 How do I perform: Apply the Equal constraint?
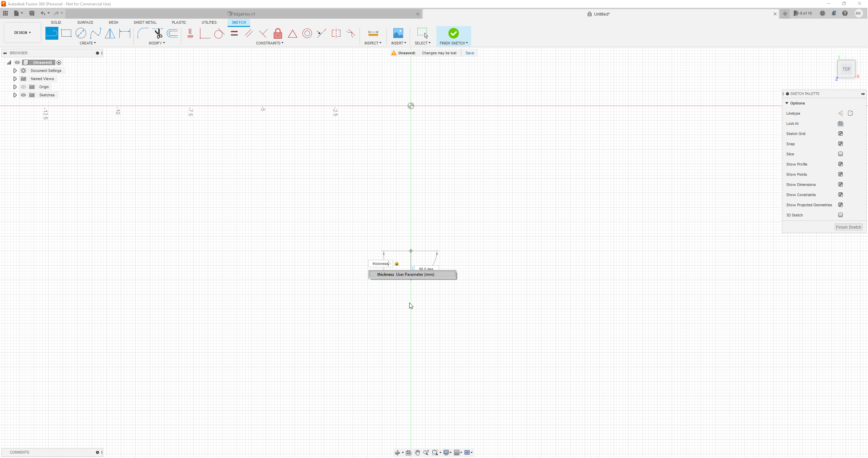click(234, 33)
